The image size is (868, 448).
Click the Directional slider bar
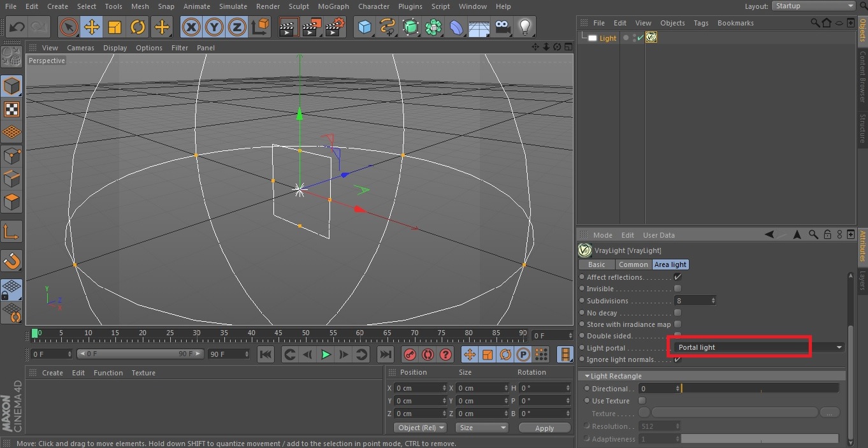(x=760, y=389)
